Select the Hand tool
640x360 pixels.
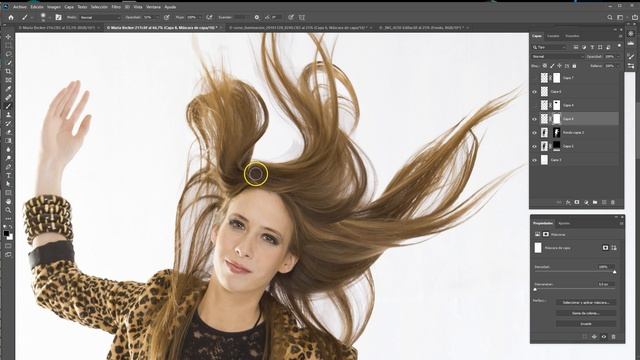point(8,201)
